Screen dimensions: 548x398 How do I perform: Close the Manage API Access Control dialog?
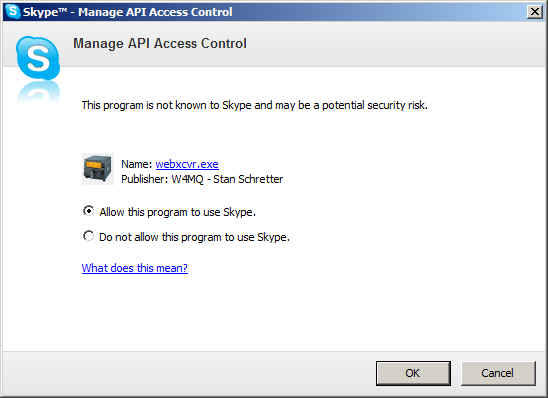535,12
